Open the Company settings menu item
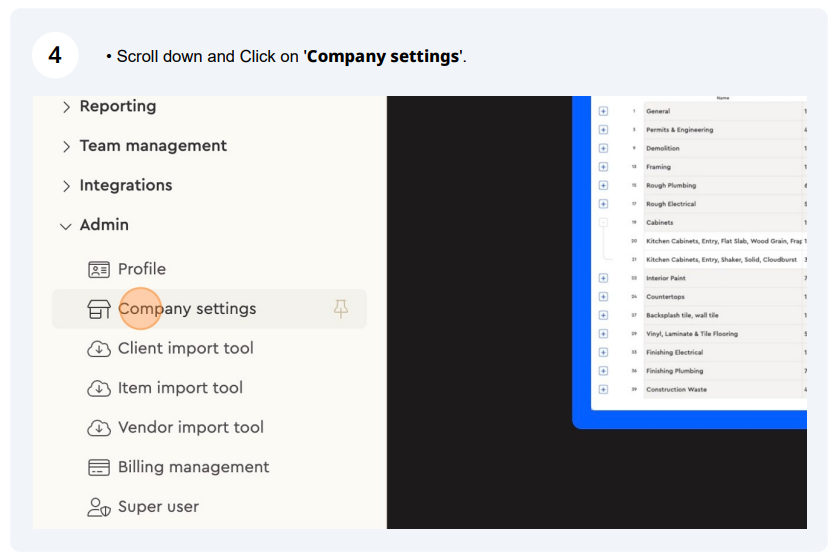Image resolution: width=837 pixels, height=560 pixels. click(x=209, y=309)
